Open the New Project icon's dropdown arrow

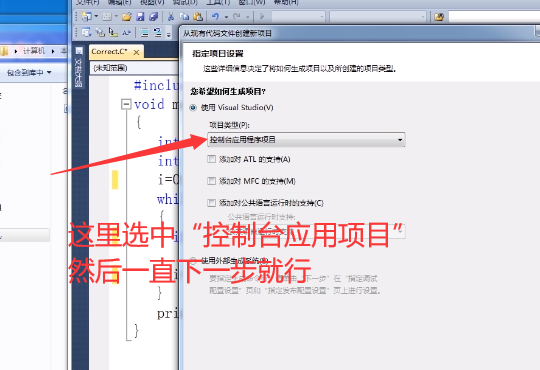pyautogui.click(x=96, y=16)
